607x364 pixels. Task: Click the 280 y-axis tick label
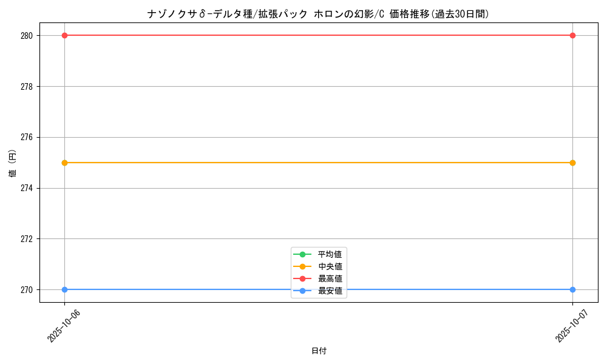coord(27,35)
